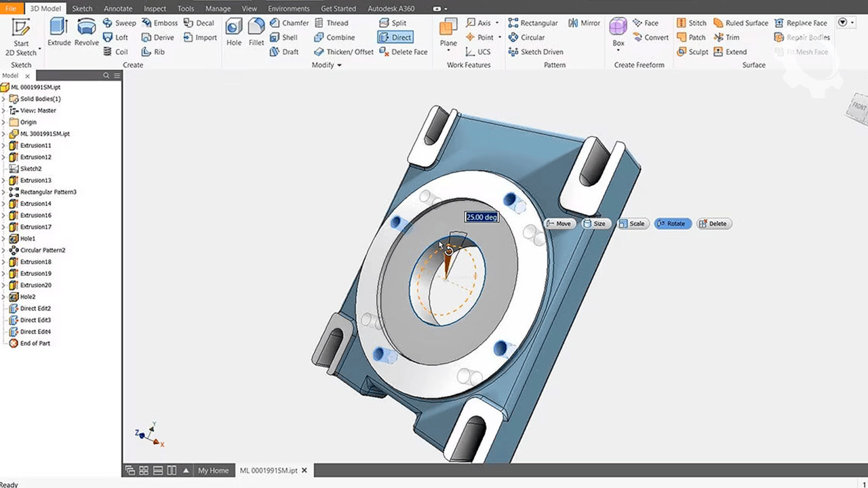Select the Extrude tool
The height and width of the screenshot is (488, 868).
(x=59, y=33)
